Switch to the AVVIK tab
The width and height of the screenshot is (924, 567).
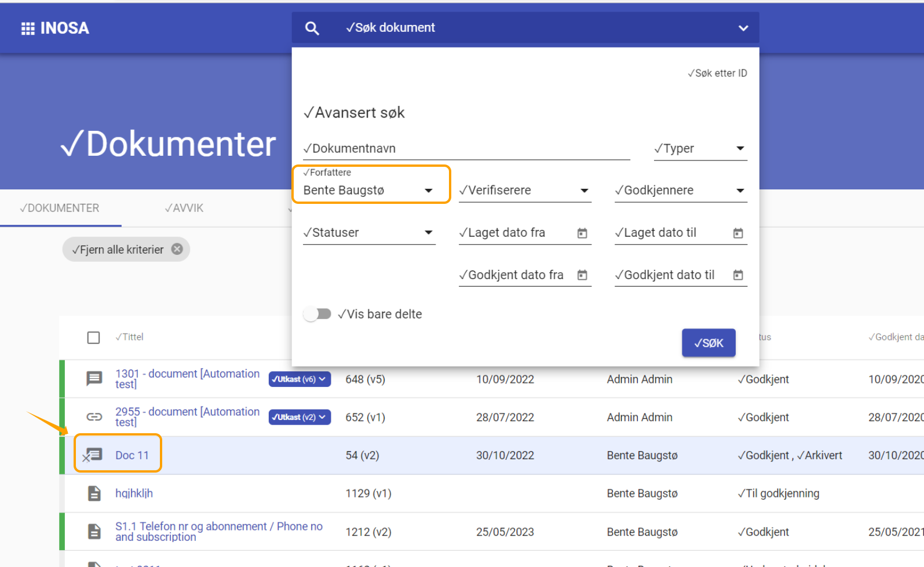click(x=184, y=208)
